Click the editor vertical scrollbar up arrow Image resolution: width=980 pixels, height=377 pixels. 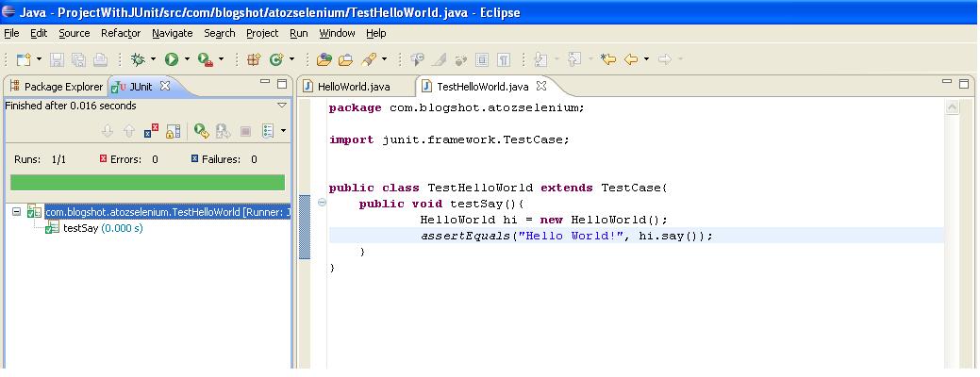pyautogui.click(x=953, y=108)
